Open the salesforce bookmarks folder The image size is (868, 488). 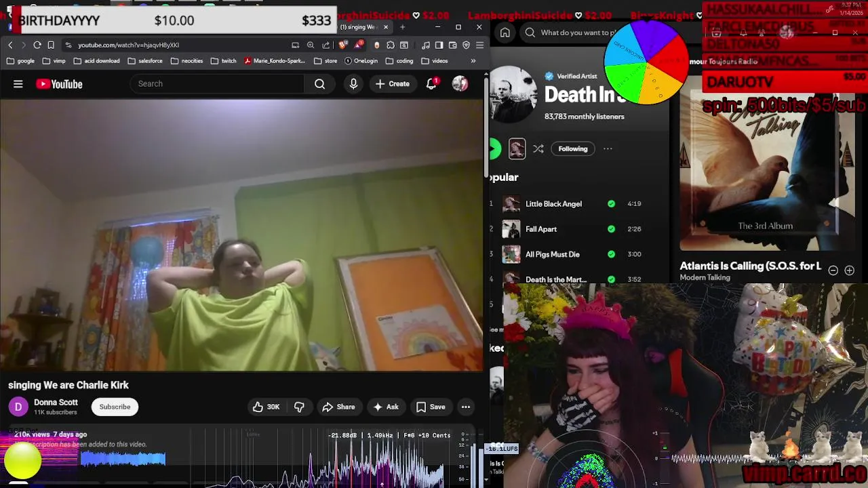pyautogui.click(x=144, y=61)
